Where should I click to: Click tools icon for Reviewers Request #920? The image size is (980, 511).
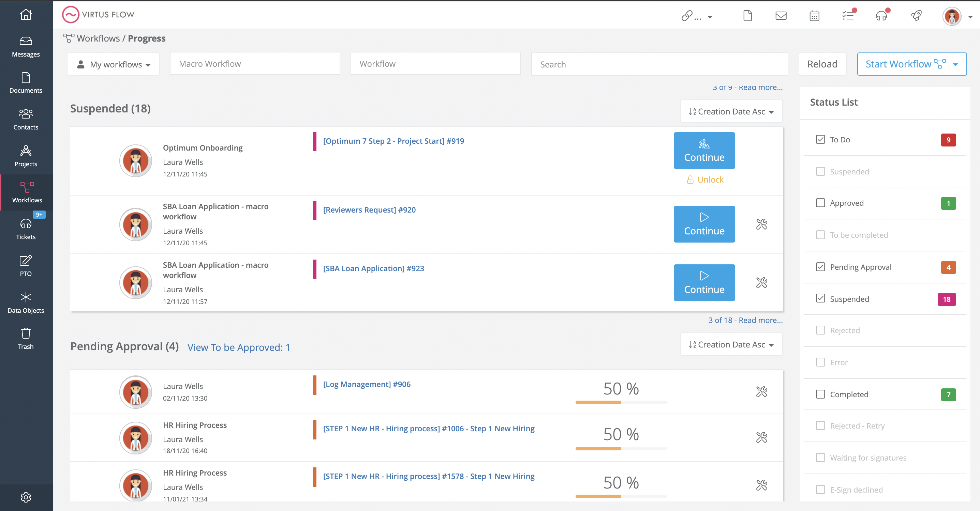point(762,224)
